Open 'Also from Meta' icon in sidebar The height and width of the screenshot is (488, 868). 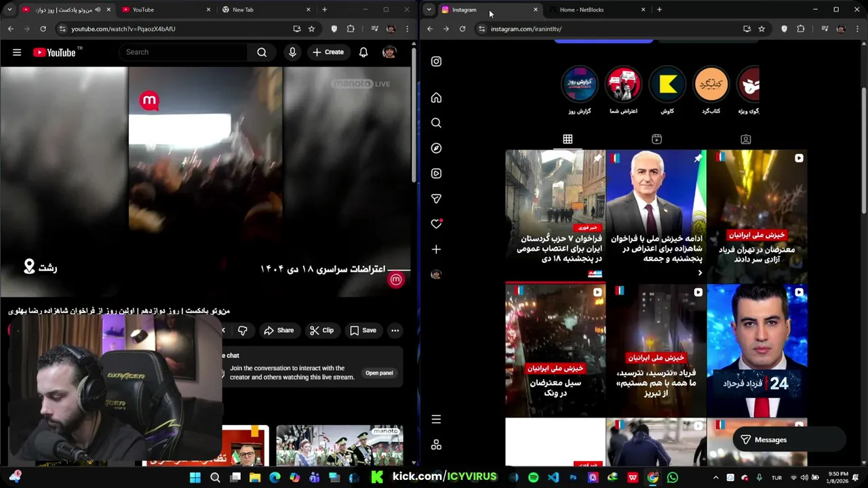pyautogui.click(x=436, y=445)
